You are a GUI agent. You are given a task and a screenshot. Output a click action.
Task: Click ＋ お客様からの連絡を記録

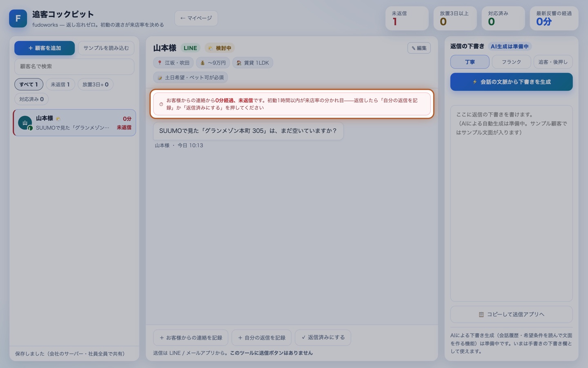coord(191,338)
